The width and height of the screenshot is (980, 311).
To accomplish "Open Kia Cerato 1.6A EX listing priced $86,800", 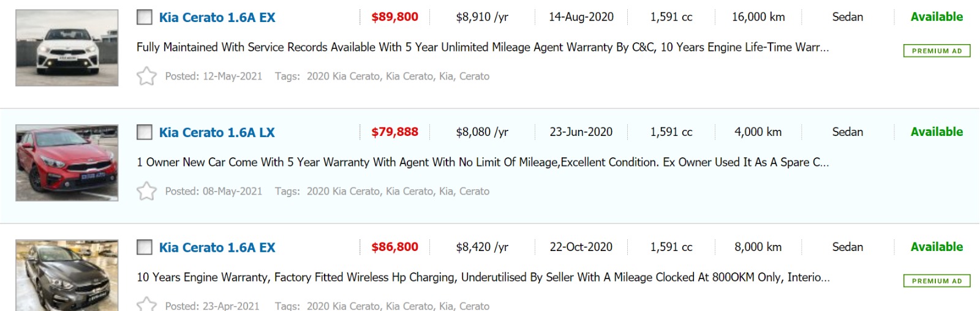I will pyautogui.click(x=217, y=248).
